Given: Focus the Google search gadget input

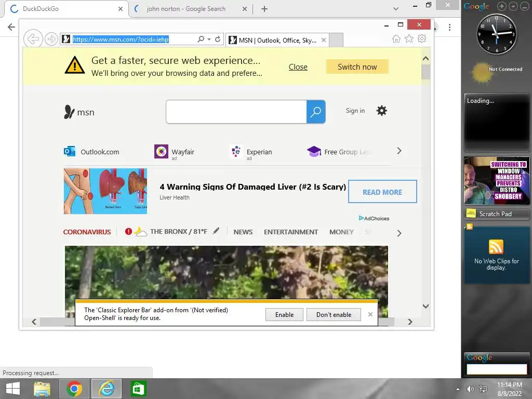Looking at the screenshot, I should (x=497, y=369).
